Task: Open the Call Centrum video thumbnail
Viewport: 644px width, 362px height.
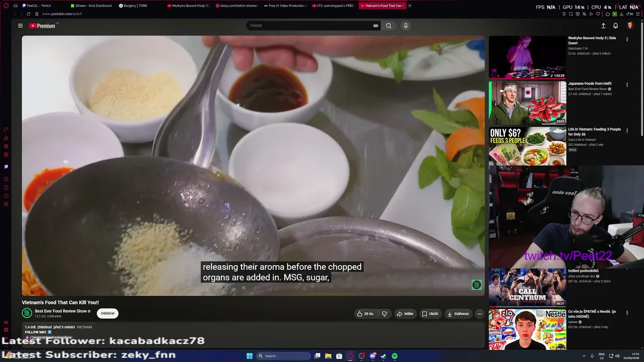Action: (x=527, y=287)
